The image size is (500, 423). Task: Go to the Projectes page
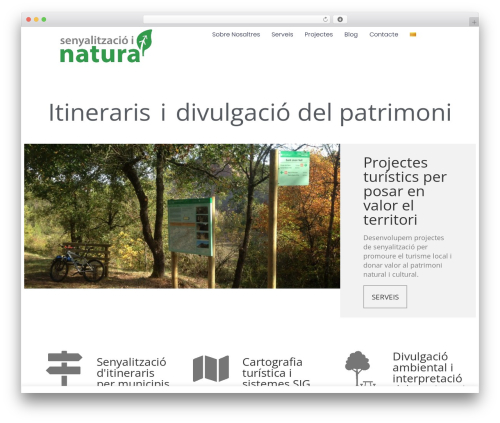pos(318,34)
